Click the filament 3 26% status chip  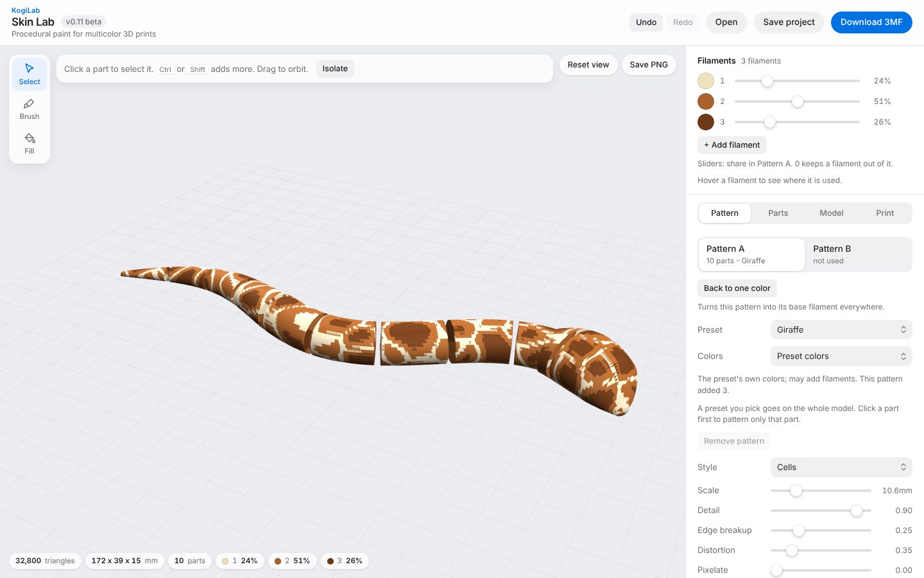coord(345,561)
